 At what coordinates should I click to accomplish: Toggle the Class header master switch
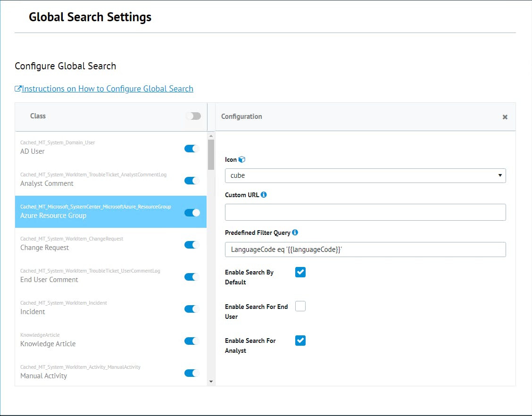(193, 116)
